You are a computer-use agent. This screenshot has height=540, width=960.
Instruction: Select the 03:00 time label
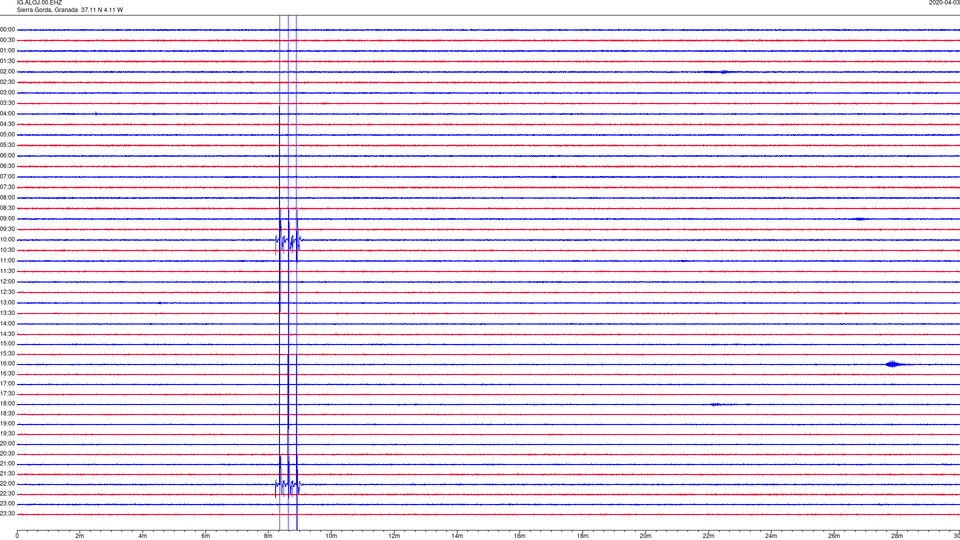[x=7, y=93]
